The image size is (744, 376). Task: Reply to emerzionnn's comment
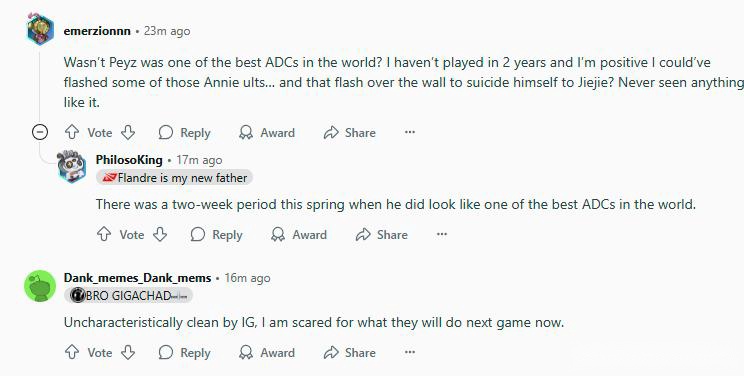tap(184, 132)
